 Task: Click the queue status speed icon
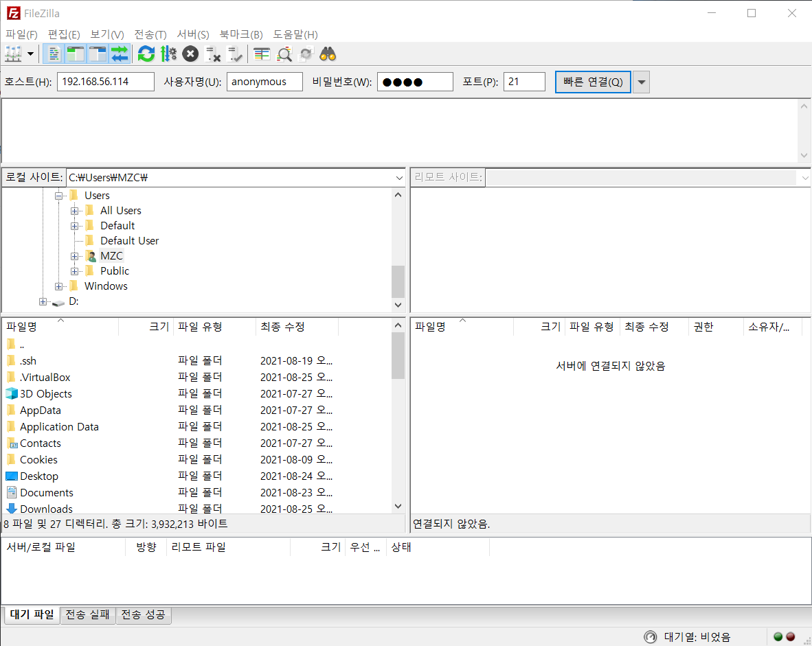650,636
